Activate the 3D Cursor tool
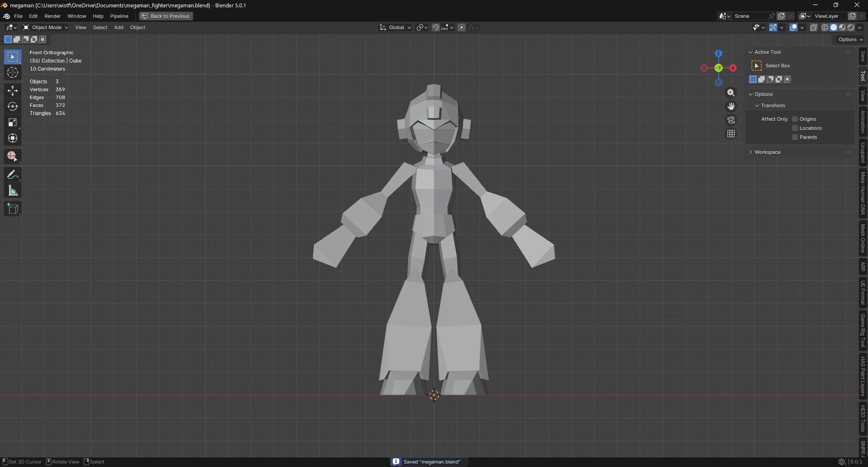Viewport: 868px width, 467px height. pos(13,73)
